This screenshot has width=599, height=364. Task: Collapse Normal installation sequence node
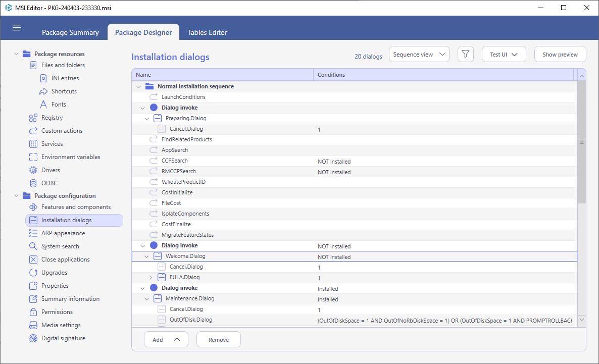(138, 87)
